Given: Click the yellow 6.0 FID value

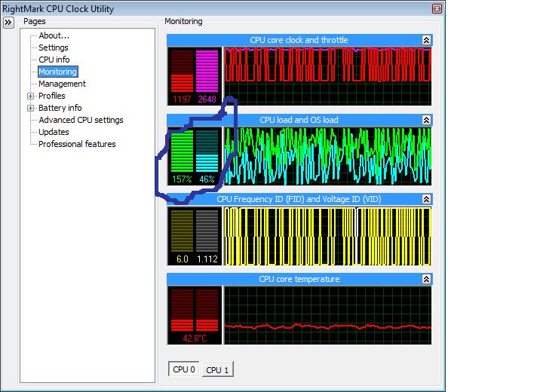Looking at the screenshot, I should click(183, 259).
